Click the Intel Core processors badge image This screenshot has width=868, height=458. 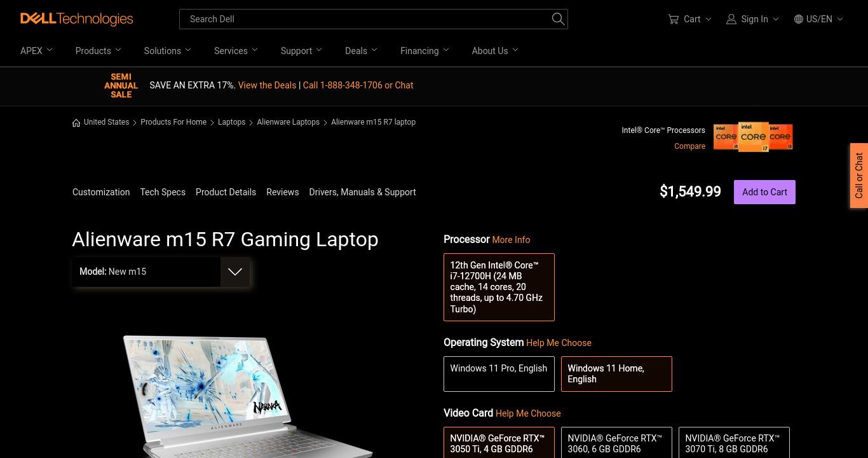pyautogui.click(x=753, y=137)
